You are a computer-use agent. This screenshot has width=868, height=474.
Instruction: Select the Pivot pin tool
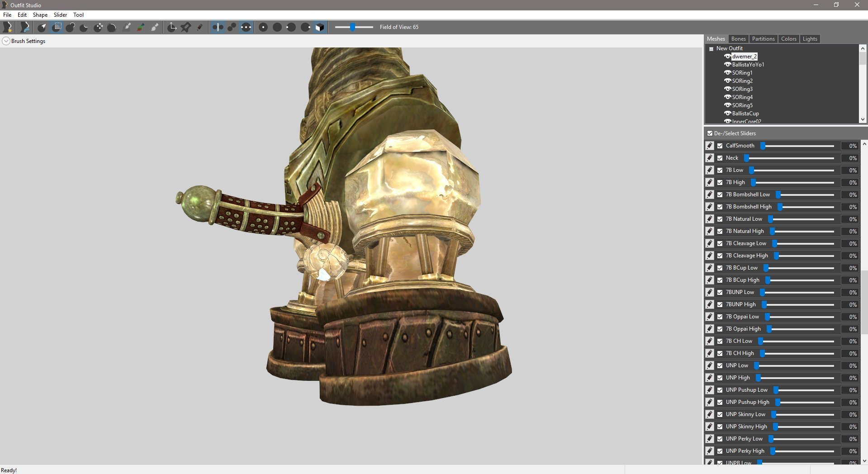[186, 27]
